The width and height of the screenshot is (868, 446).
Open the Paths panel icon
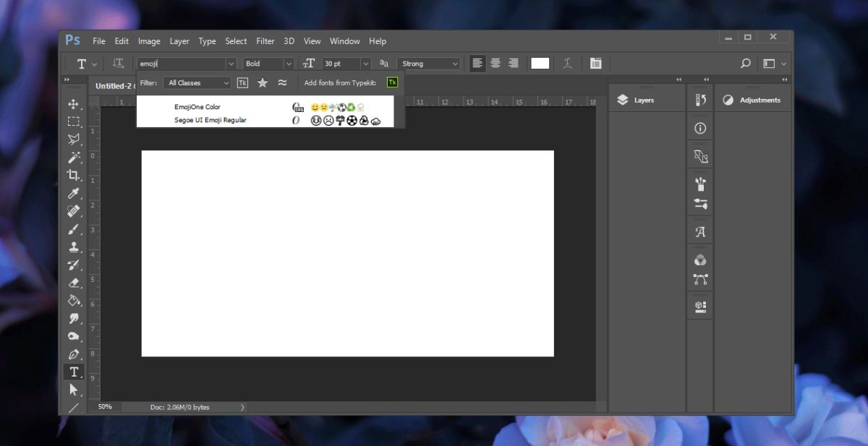[x=699, y=279]
